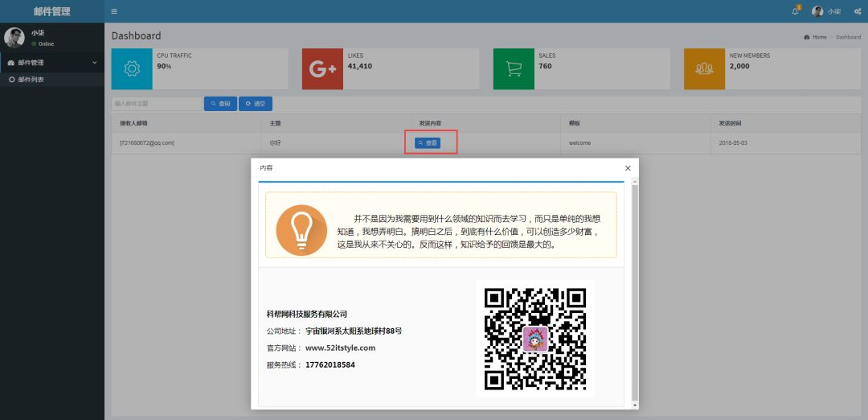Click the QR code image in dialog
Viewport: 868px width, 420px height.
535,339
